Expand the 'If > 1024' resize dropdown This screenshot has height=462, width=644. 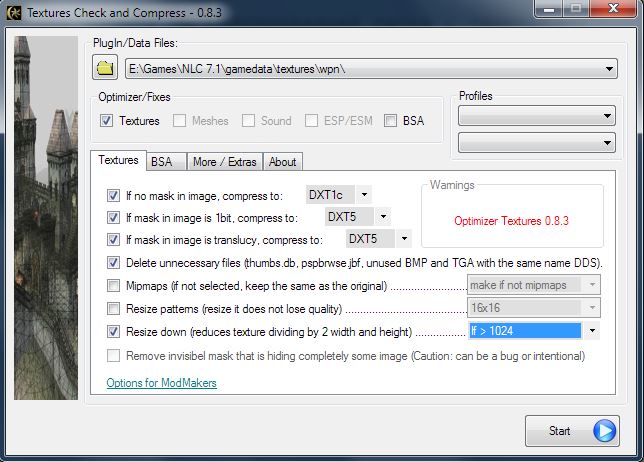pos(593,331)
